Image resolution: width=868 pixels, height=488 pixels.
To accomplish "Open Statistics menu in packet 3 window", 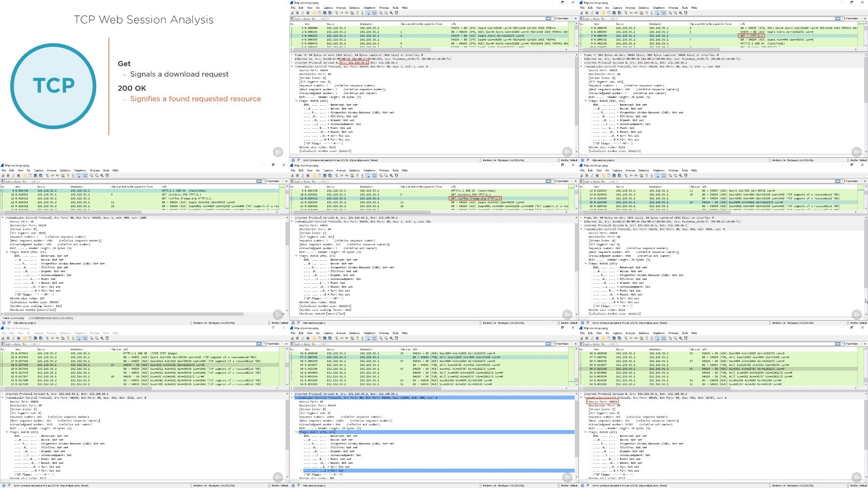I will [x=354, y=8].
